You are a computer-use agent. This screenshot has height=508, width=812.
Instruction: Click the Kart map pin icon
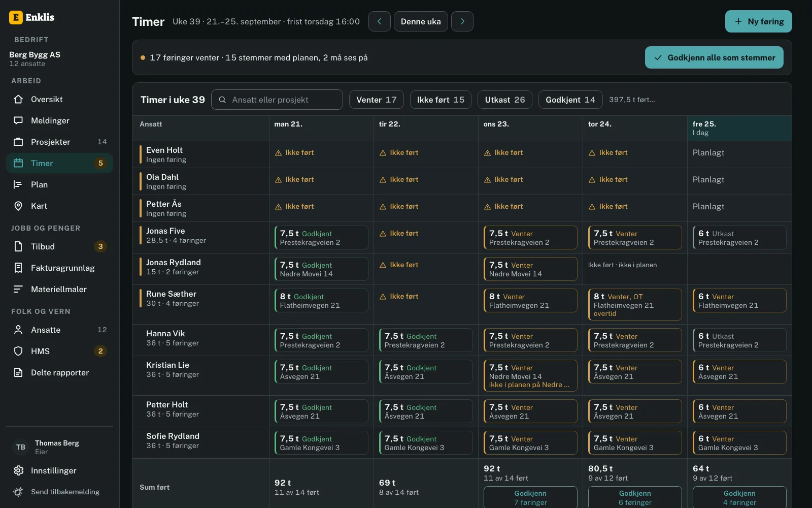(18, 206)
